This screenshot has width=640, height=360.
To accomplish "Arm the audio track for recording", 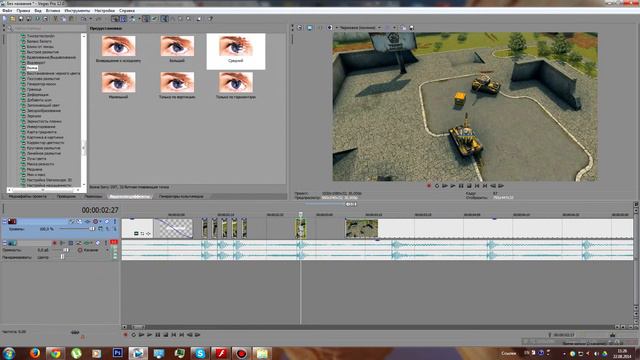I will point(54,243).
